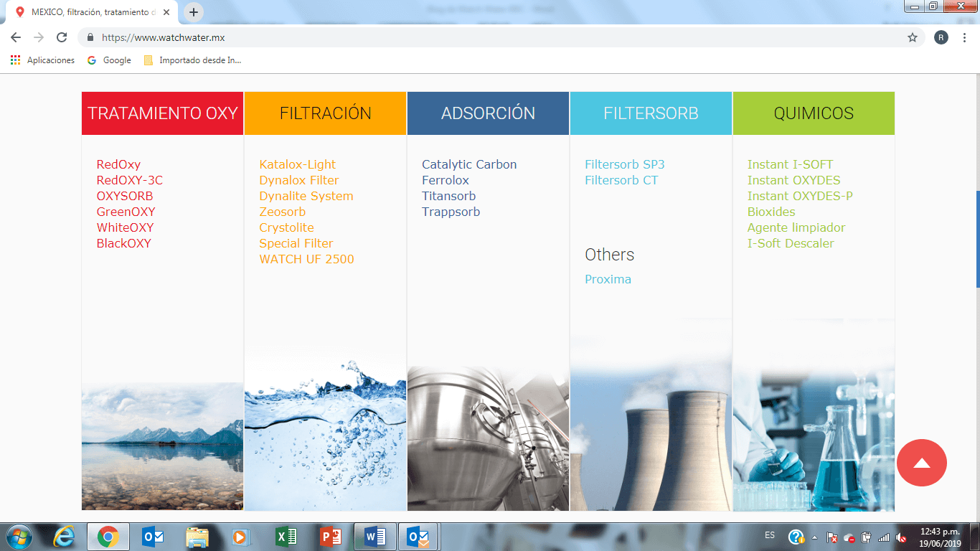Click the red scroll-to-top button
980x551 pixels.
click(922, 463)
